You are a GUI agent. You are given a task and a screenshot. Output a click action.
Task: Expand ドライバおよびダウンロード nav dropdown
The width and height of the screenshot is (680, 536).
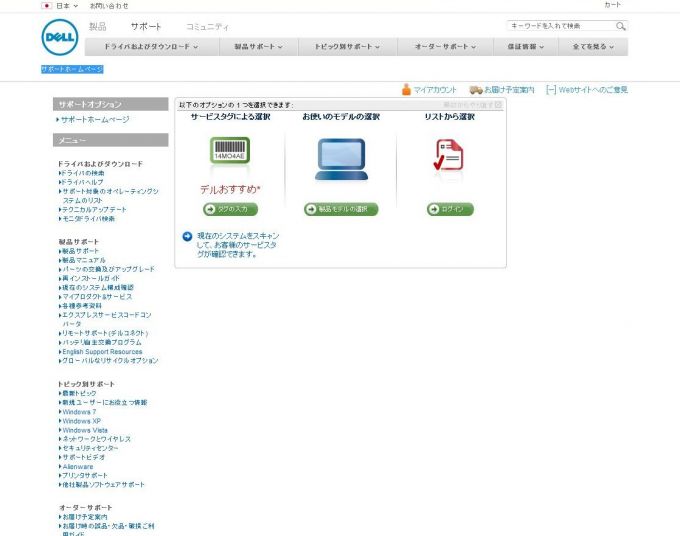[151, 46]
